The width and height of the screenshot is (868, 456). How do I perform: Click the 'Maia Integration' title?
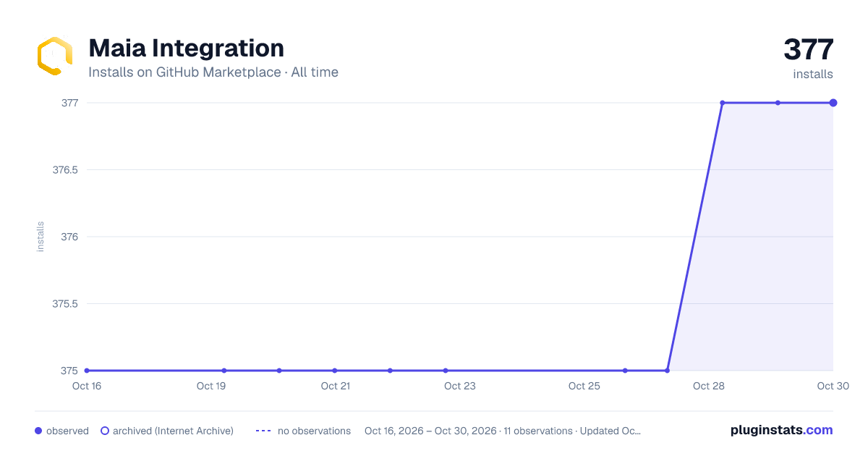click(x=186, y=48)
